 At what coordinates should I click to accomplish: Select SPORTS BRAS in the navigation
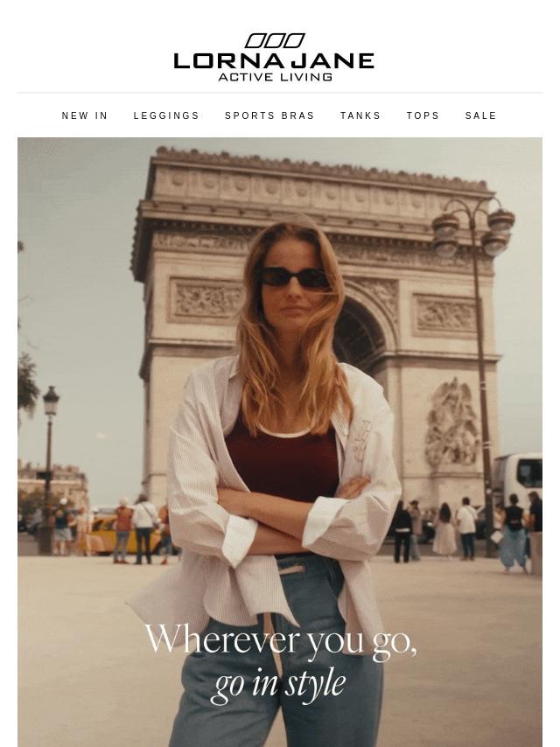pyautogui.click(x=269, y=115)
